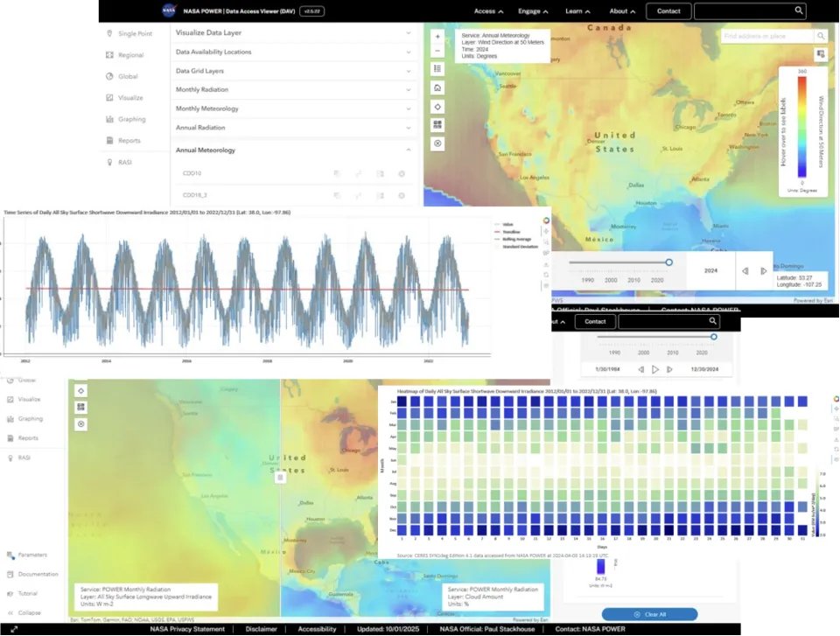Open the Access dropdown menu
The image size is (840, 636).
point(488,11)
